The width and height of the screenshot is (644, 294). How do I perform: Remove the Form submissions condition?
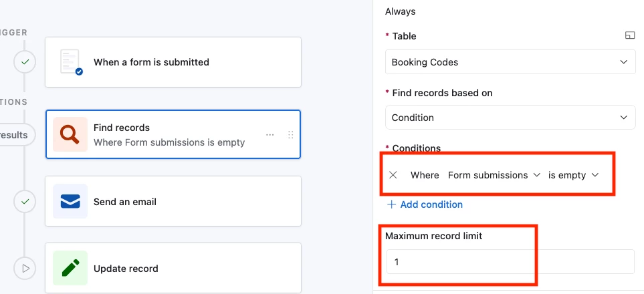tap(393, 175)
